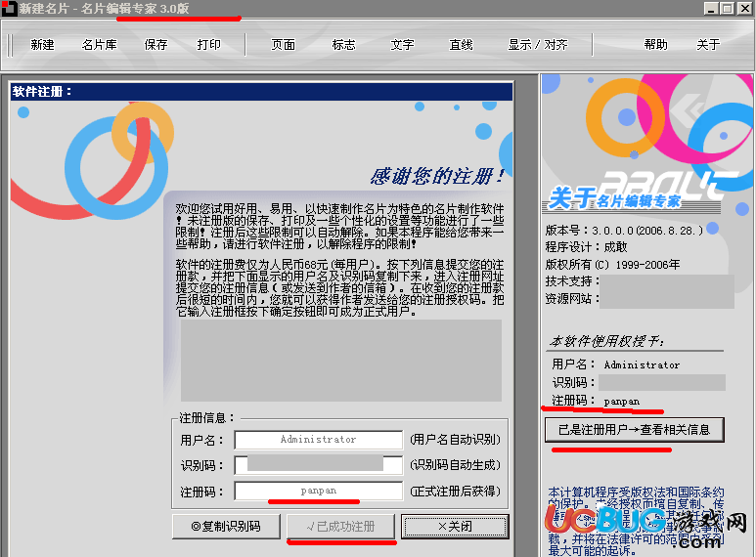Click the 已成功注册 button

[x=341, y=526]
